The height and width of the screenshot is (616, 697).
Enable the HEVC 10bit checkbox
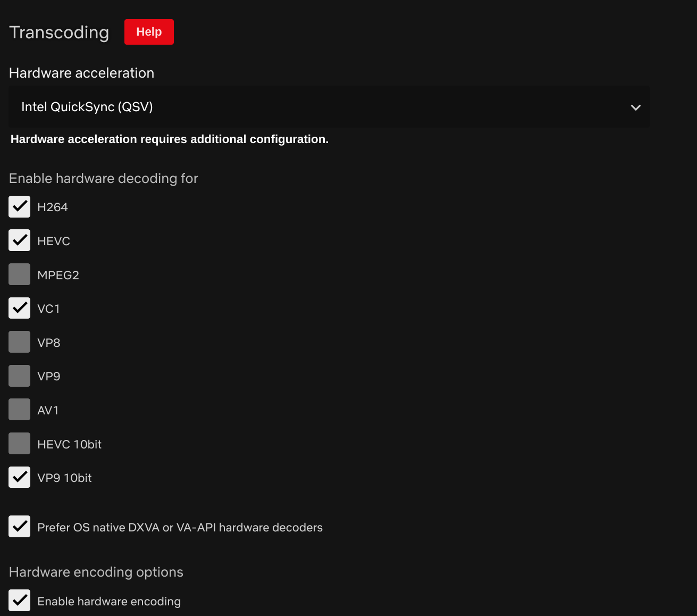(20, 444)
